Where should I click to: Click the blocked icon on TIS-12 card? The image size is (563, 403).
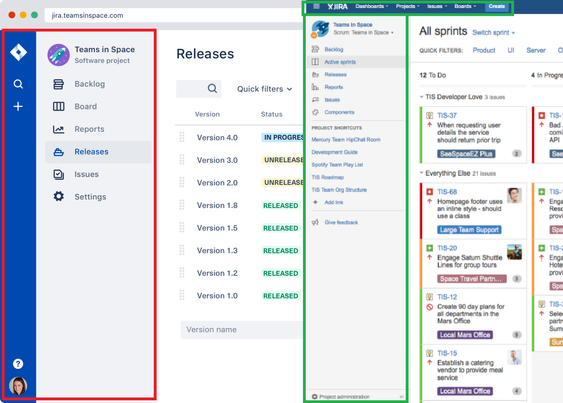pyautogui.click(x=429, y=307)
